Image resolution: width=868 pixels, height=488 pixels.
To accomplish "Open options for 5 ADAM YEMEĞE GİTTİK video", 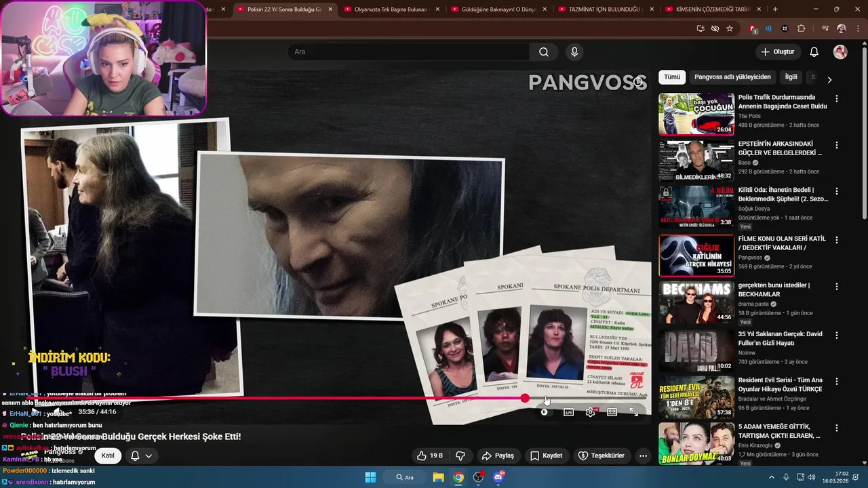I will pos(837,428).
